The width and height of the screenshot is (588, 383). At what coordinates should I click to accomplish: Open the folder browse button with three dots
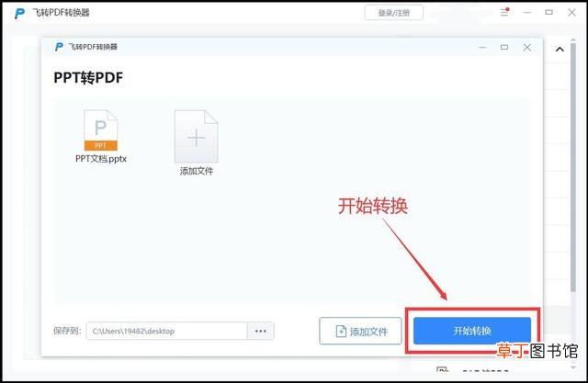point(261,331)
